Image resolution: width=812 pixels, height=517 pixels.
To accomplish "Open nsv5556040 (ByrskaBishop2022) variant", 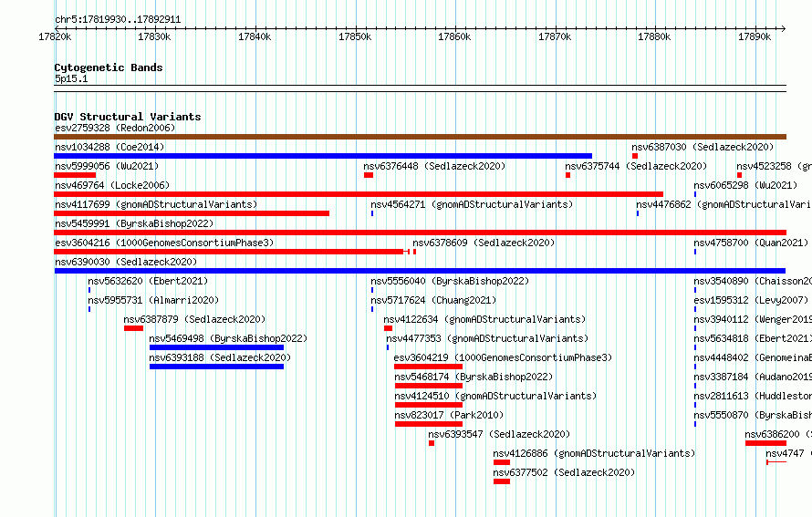I will [x=450, y=281].
